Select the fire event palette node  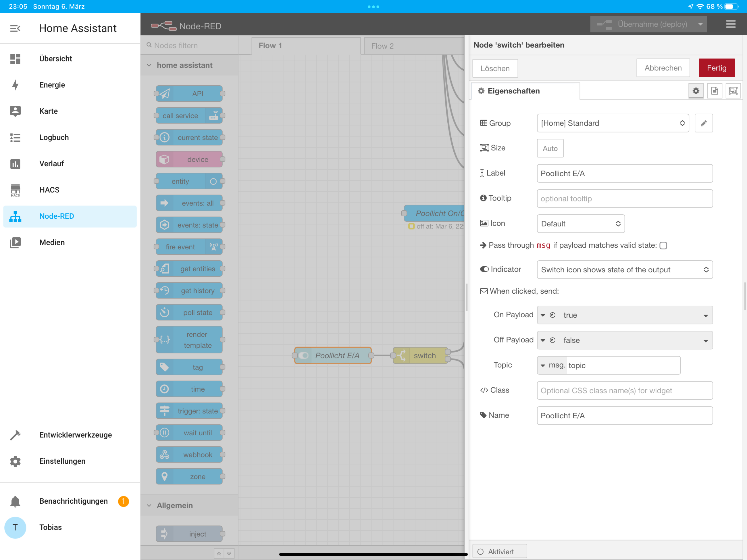(189, 247)
